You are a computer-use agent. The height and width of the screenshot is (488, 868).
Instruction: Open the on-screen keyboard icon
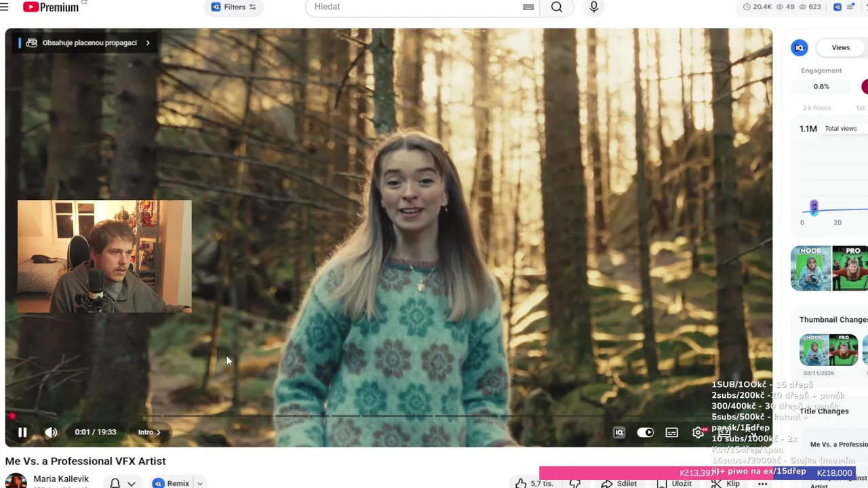pos(528,7)
